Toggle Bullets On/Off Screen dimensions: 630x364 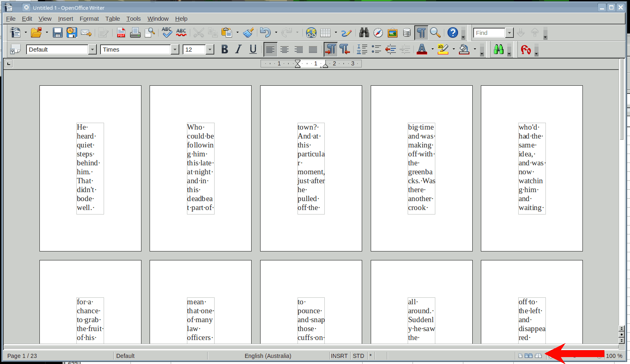coord(376,49)
